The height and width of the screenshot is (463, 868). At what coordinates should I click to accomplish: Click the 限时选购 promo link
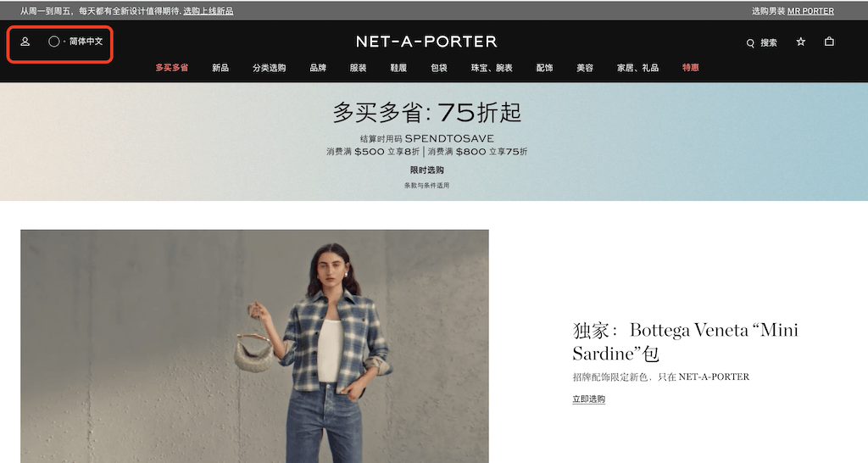click(x=427, y=170)
